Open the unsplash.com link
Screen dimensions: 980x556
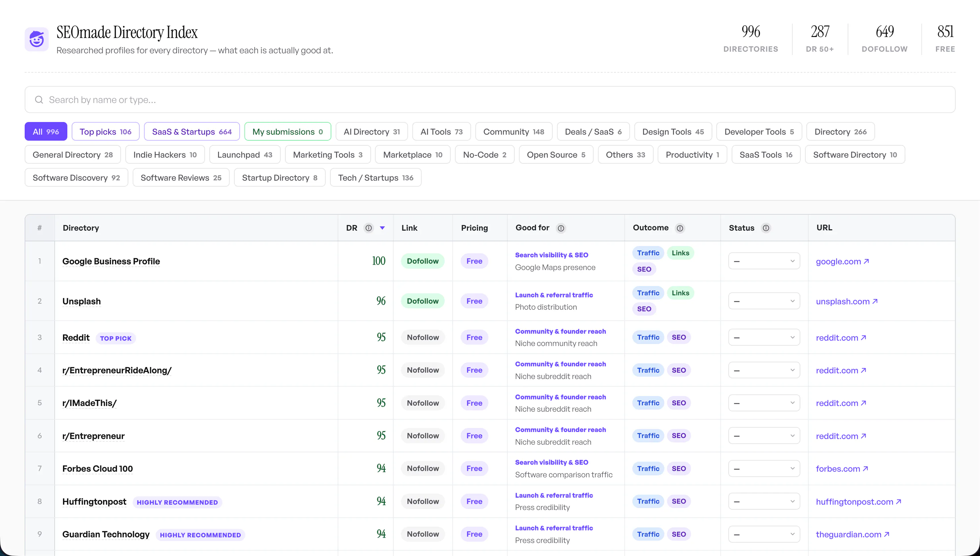[x=847, y=301]
